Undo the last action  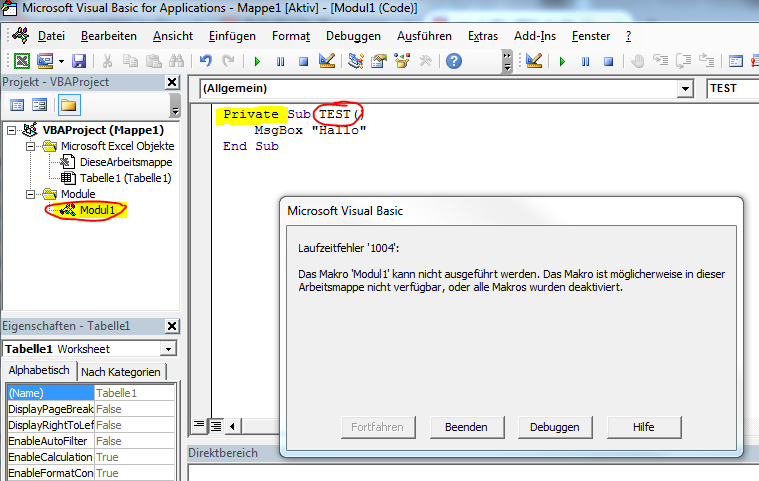(206, 61)
